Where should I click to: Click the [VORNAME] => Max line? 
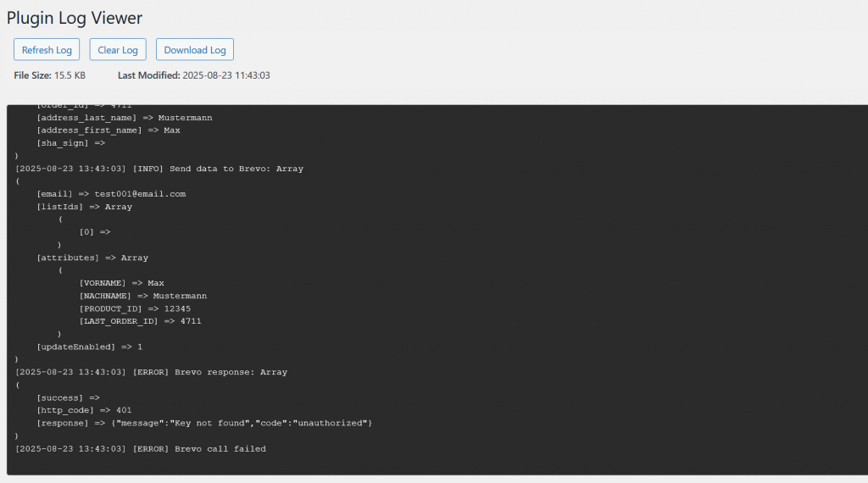[121, 283]
